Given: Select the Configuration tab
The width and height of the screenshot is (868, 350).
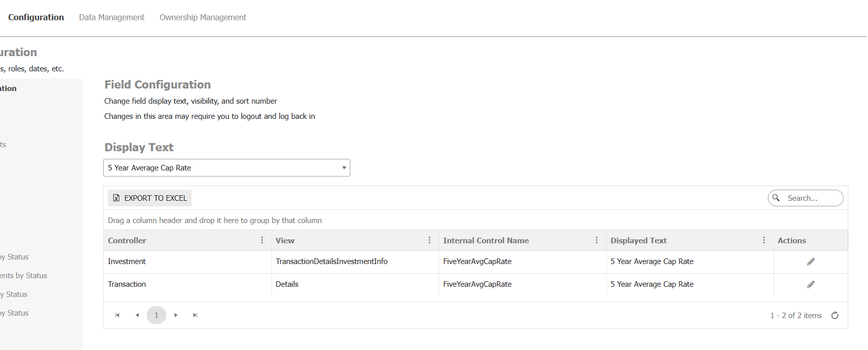Looking at the screenshot, I should point(36,17).
